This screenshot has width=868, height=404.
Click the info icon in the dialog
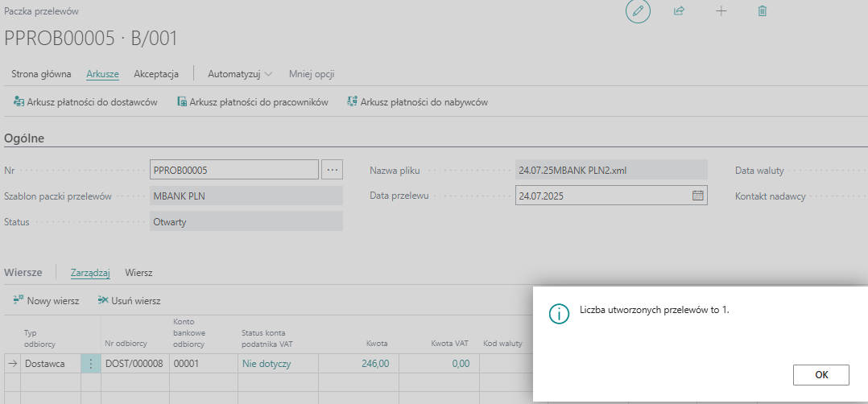coord(559,313)
